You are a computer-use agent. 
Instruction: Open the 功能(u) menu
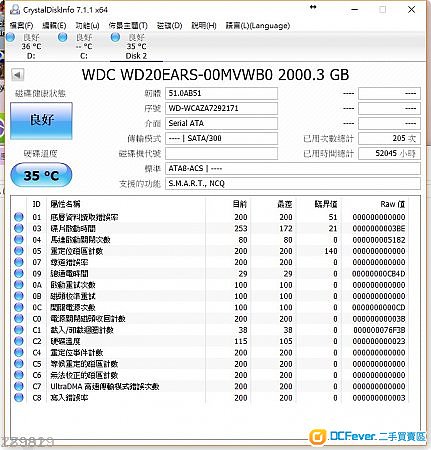[87, 26]
